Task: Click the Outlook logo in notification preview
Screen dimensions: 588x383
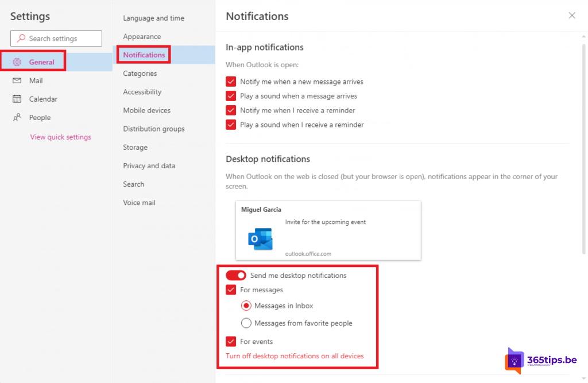Action: point(260,239)
